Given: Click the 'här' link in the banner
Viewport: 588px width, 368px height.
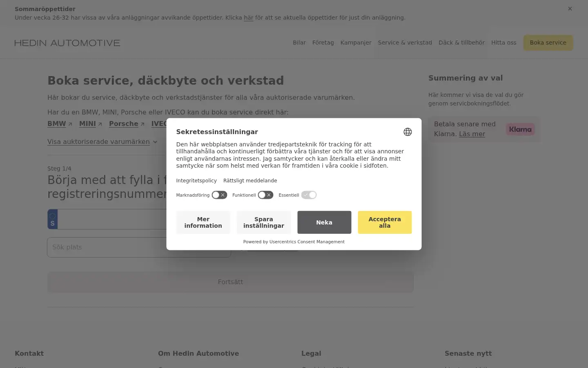Looking at the screenshot, I should [x=248, y=18].
